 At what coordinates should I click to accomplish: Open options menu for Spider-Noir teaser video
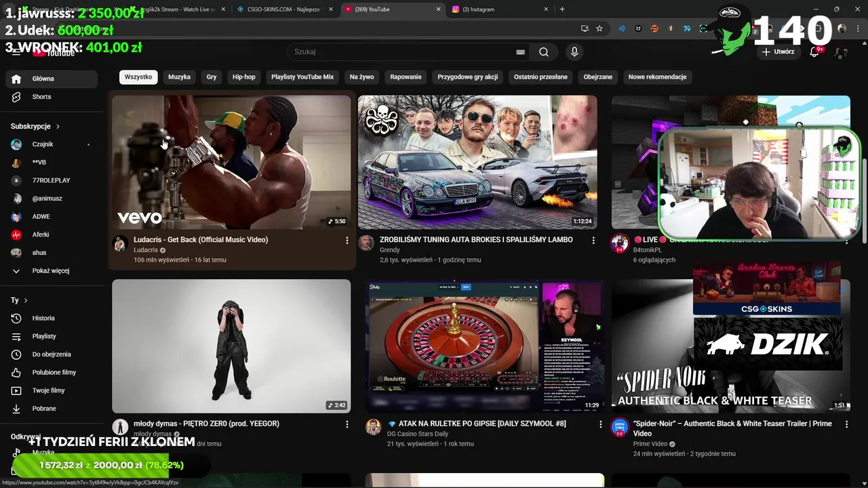coord(846,424)
